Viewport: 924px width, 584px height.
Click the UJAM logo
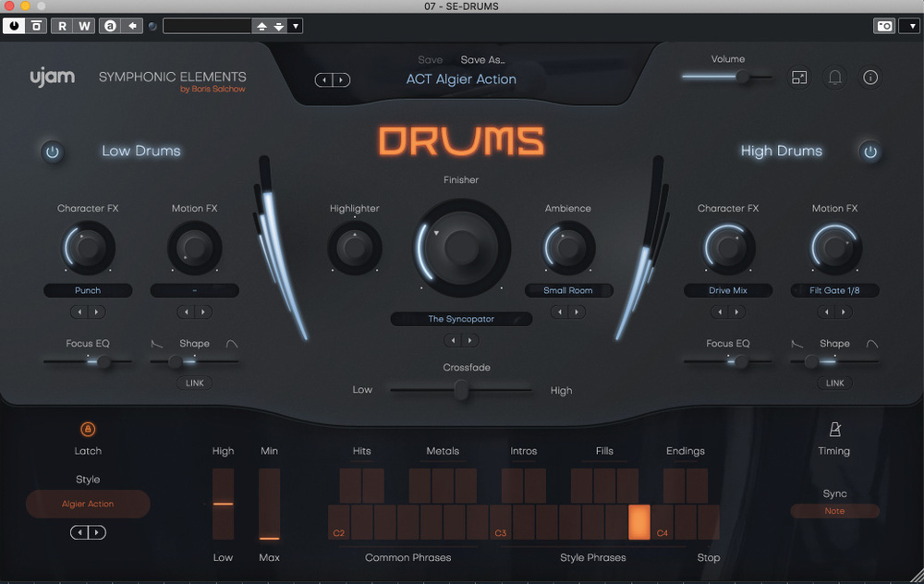point(53,77)
